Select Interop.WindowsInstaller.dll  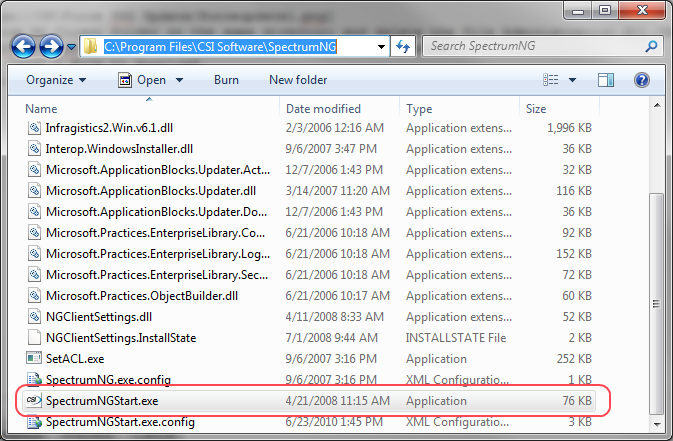coord(119,149)
